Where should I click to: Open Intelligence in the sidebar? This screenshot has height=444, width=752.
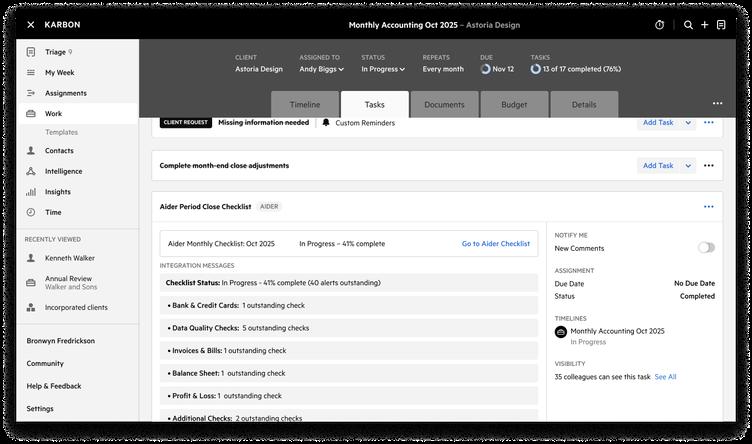[63, 171]
